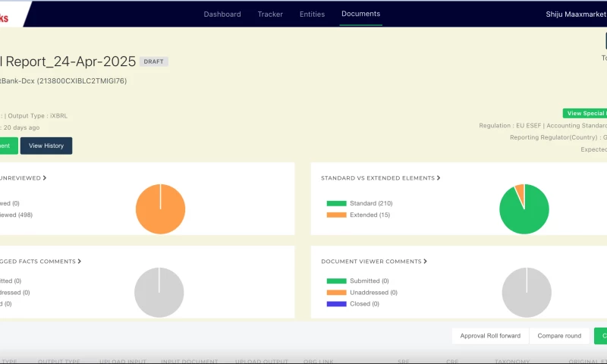Click the Standard vs Extended Elements heading
The width and height of the screenshot is (607, 364).
(x=378, y=178)
